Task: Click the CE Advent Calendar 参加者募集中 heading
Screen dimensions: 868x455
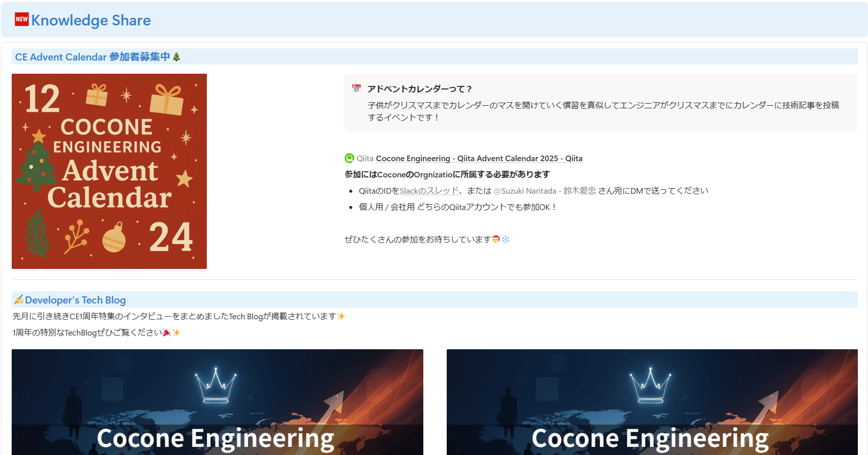Action: [x=92, y=57]
